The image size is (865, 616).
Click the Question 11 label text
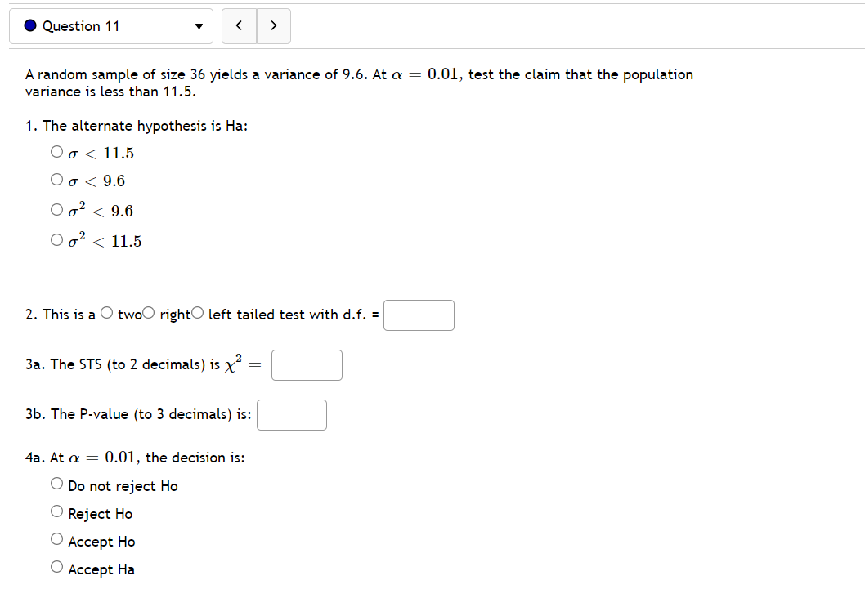coord(83,25)
